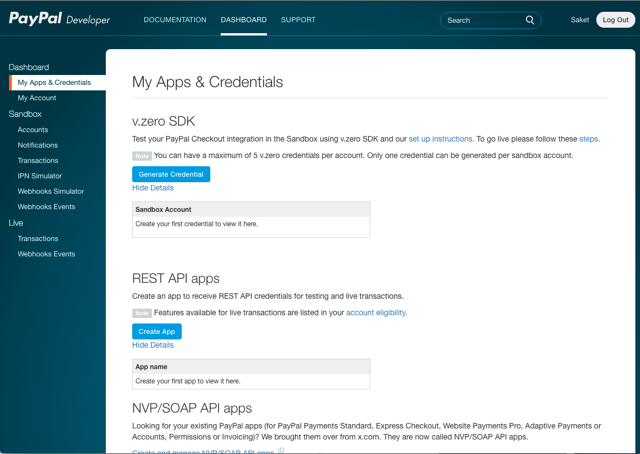Open Sandbox Webhooks Events

pyautogui.click(x=46, y=207)
